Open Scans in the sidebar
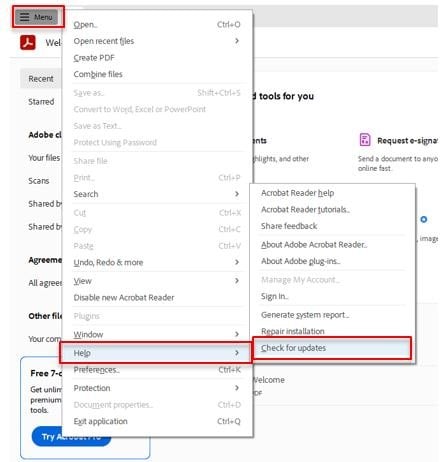The width and height of the screenshot is (448, 462). pos(39,181)
